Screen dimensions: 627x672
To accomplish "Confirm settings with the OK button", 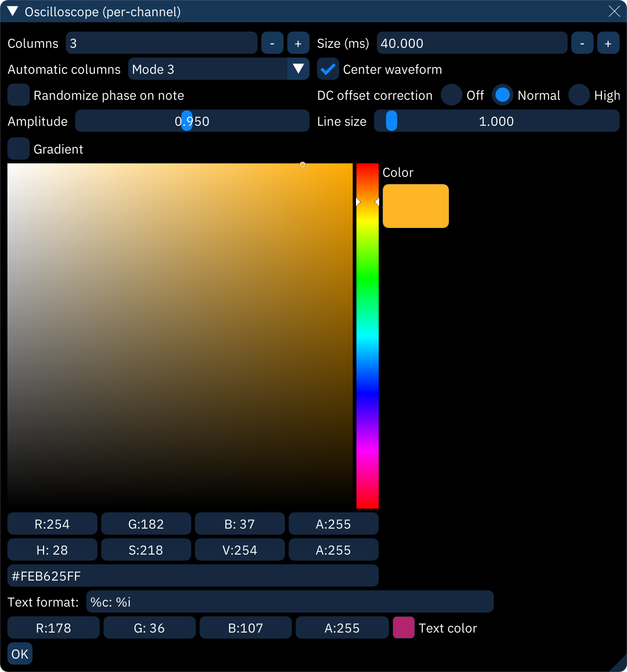I will pyautogui.click(x=19, y=653).
